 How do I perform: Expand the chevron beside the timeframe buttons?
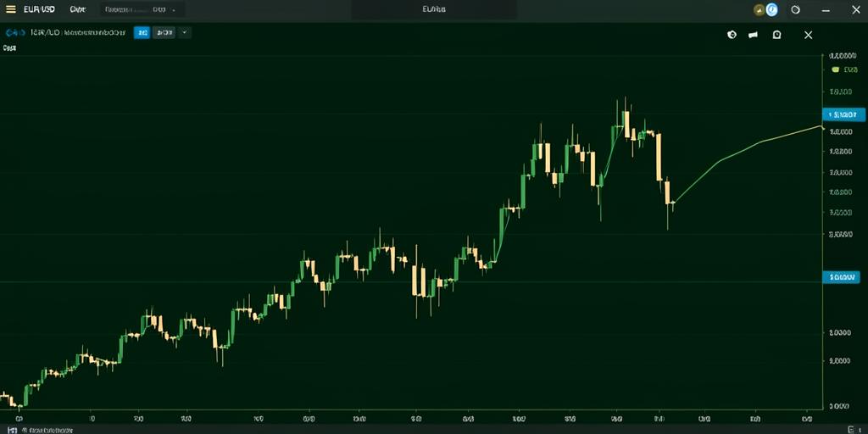click(185, 33)
